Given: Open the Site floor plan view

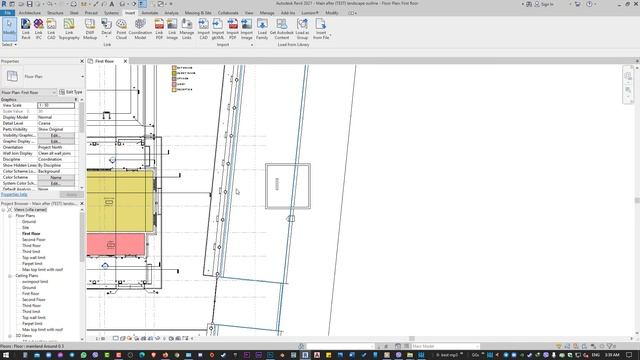Looking at the screenshot, I should tap(25, 228).
